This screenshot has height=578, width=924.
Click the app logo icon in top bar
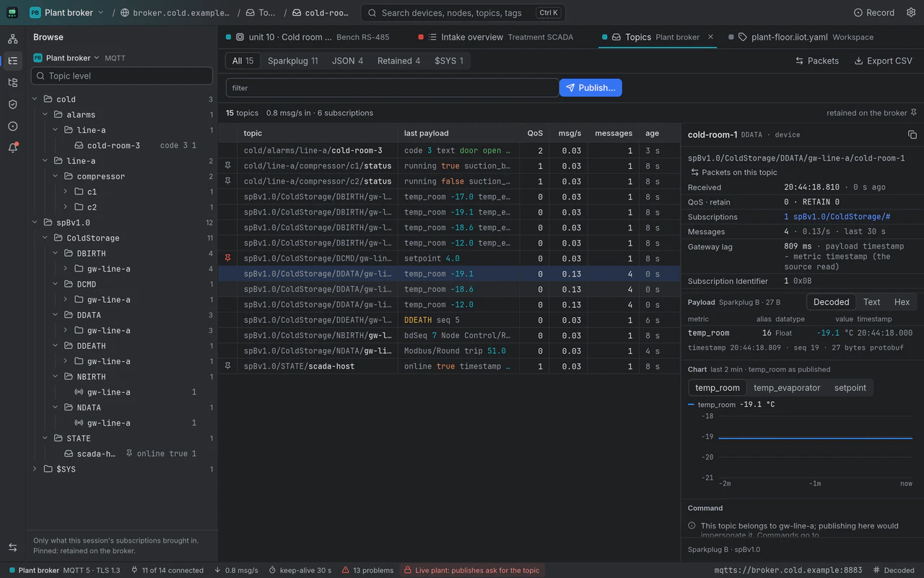coord(12,12)
